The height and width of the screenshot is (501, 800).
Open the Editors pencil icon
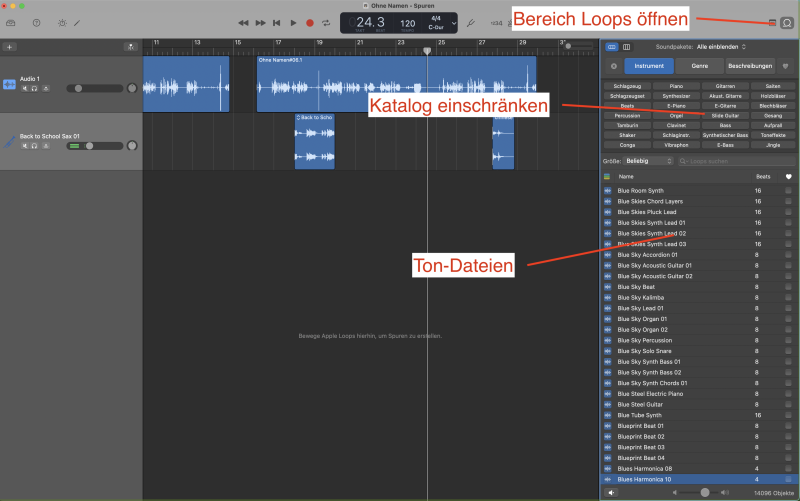[77, 23]
